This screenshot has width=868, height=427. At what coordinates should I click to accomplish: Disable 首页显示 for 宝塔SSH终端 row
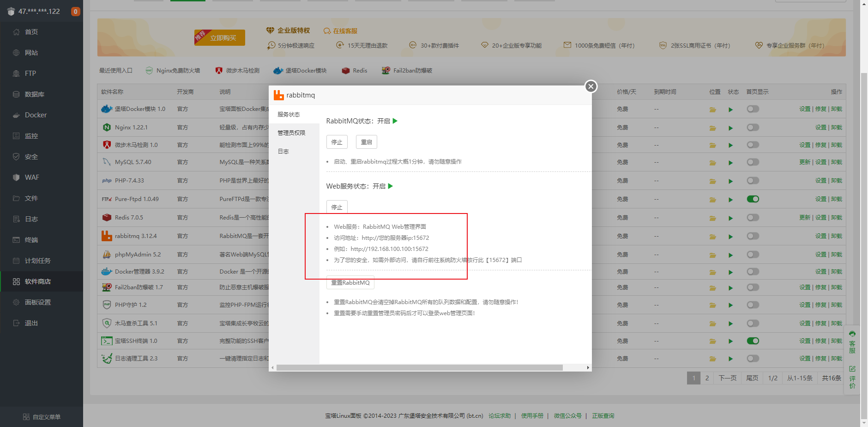753,341
